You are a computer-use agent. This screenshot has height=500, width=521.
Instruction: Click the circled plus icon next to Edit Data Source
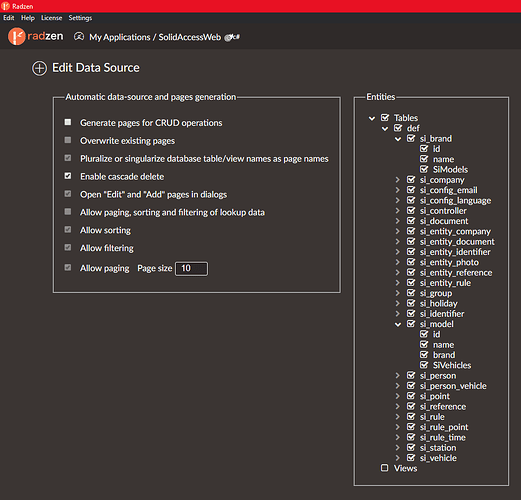pos(39,68)
